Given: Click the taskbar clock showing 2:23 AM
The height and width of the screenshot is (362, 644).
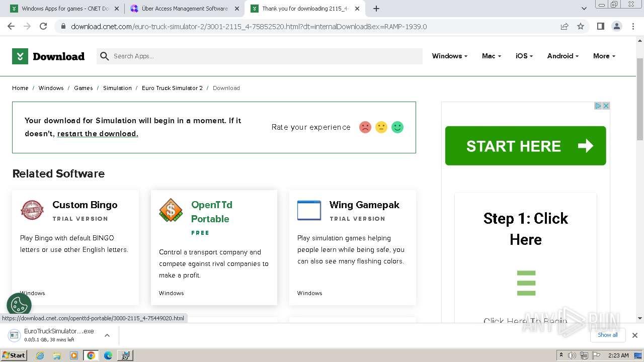Looking at the screenshot, I should point(618,355).
